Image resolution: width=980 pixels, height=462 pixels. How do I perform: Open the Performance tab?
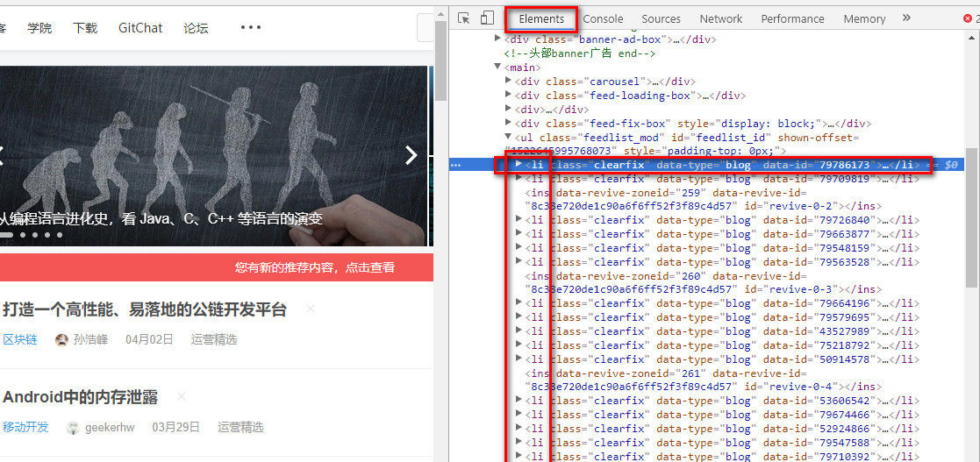coord(792,18)
